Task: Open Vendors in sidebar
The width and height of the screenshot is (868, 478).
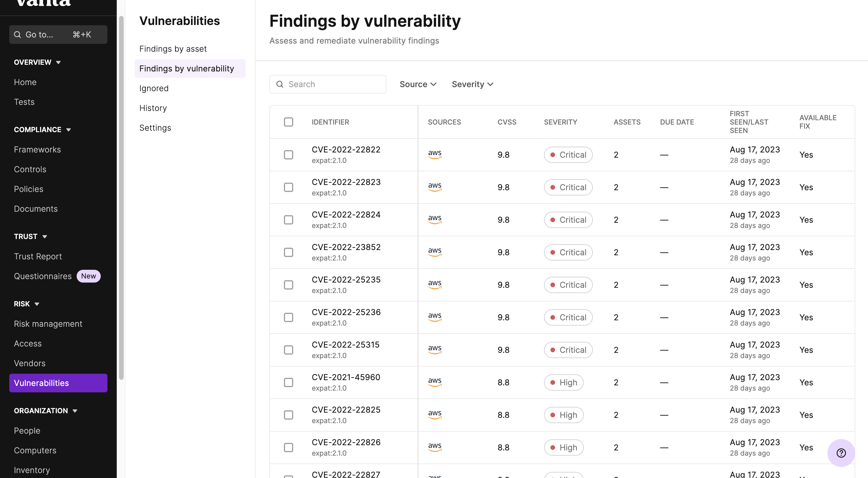Action: click(x=30, y=363)
